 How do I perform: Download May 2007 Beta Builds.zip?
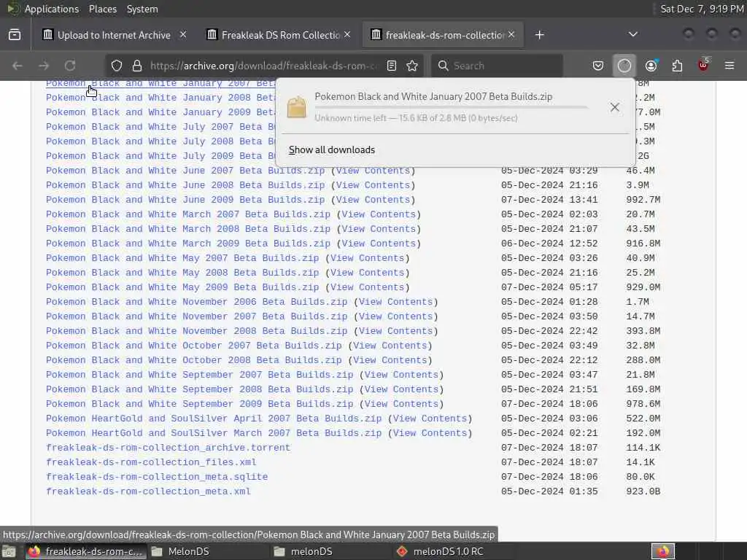(x=182, y=258)
